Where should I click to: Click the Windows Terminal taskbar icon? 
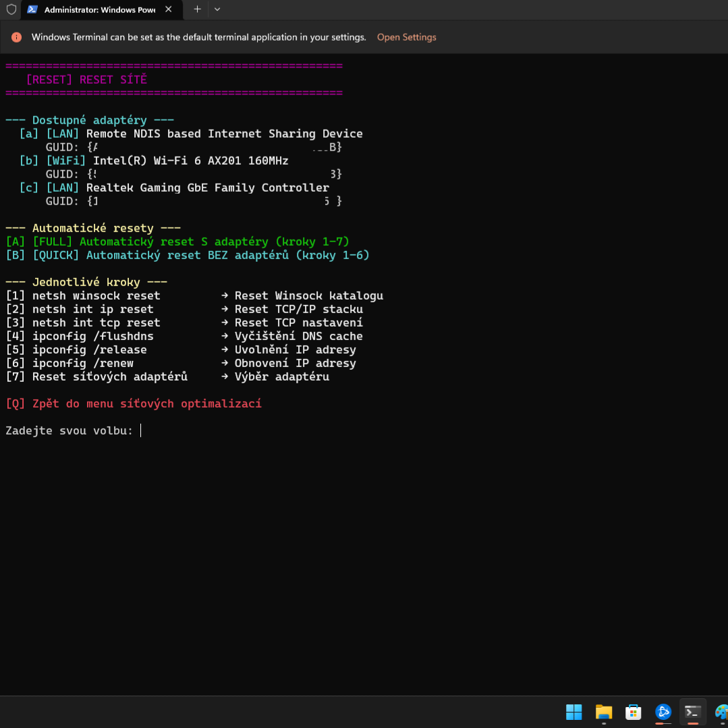pyautogui.click(x=693, y=712)
